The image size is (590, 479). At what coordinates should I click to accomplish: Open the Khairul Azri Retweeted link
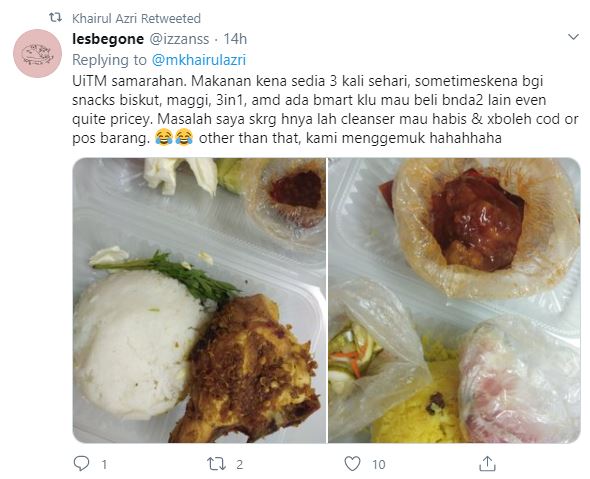tap(136, 18)
